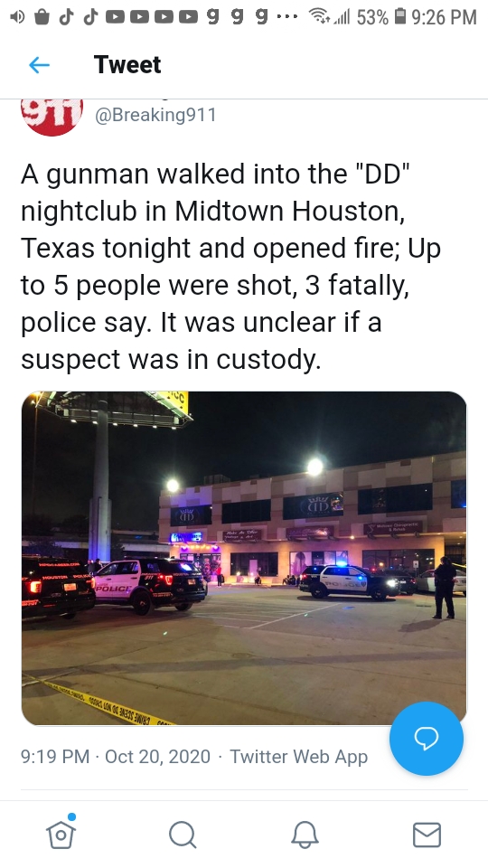Tap the three-dots notification overflow
This screenshot has width=488, height=868.
click(287, 16)
